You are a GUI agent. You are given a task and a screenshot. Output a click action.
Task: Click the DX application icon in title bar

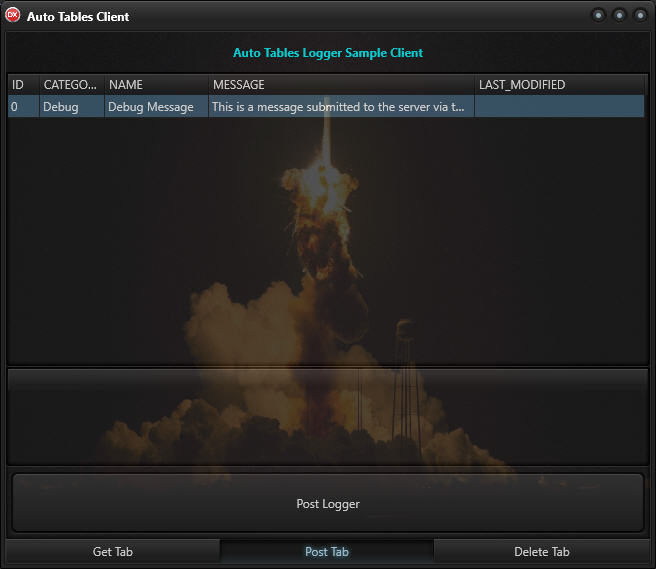tap(14, 15)
